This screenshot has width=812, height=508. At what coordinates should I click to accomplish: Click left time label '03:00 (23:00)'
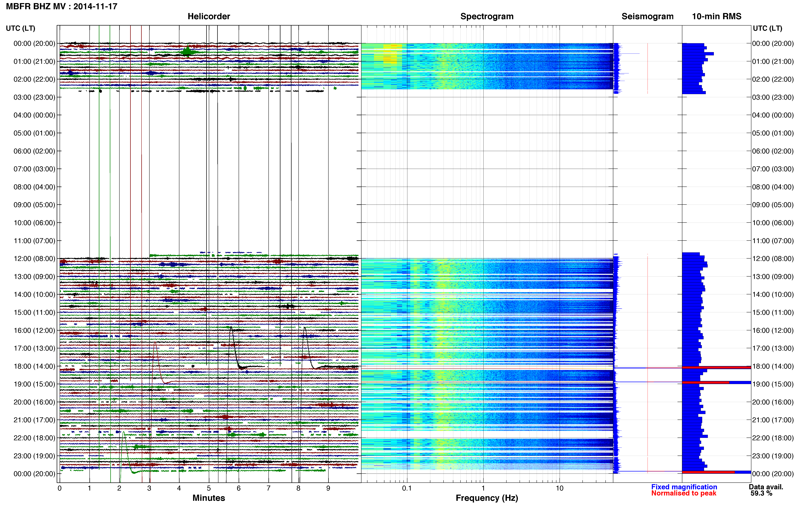click(34, 97)
